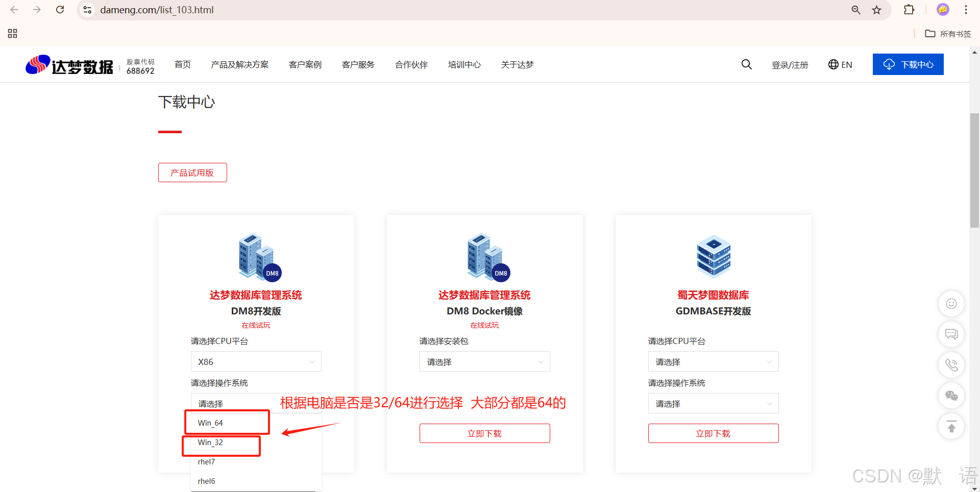980x492 pixels.
Task: Open browser profile avatar
Action: tap(943, 10)
